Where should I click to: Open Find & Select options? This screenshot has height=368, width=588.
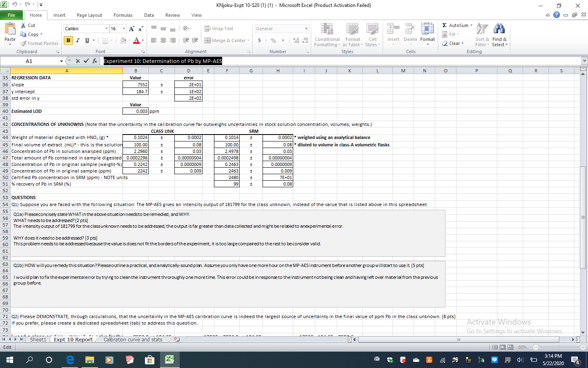499,36
